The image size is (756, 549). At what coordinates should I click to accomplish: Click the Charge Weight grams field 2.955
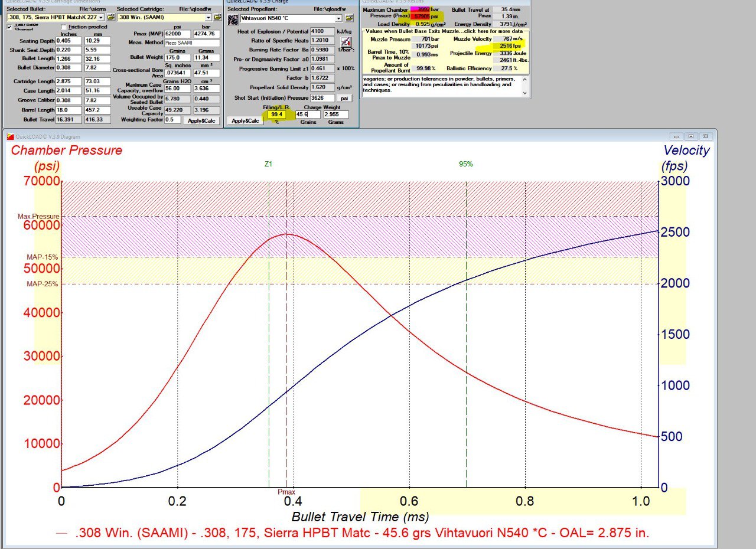(335, 114)
